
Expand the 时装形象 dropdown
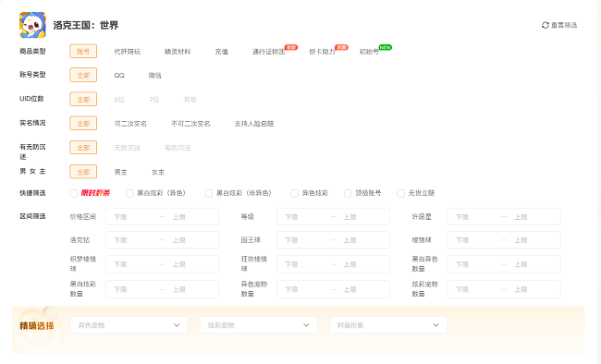click(x=388, y=325)
